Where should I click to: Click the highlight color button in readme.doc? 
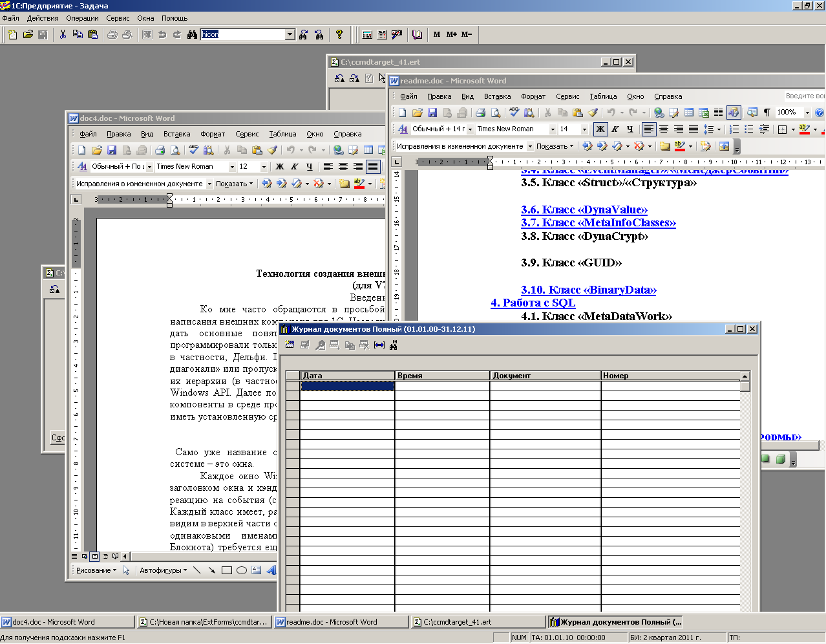click(x=804, y=129)
